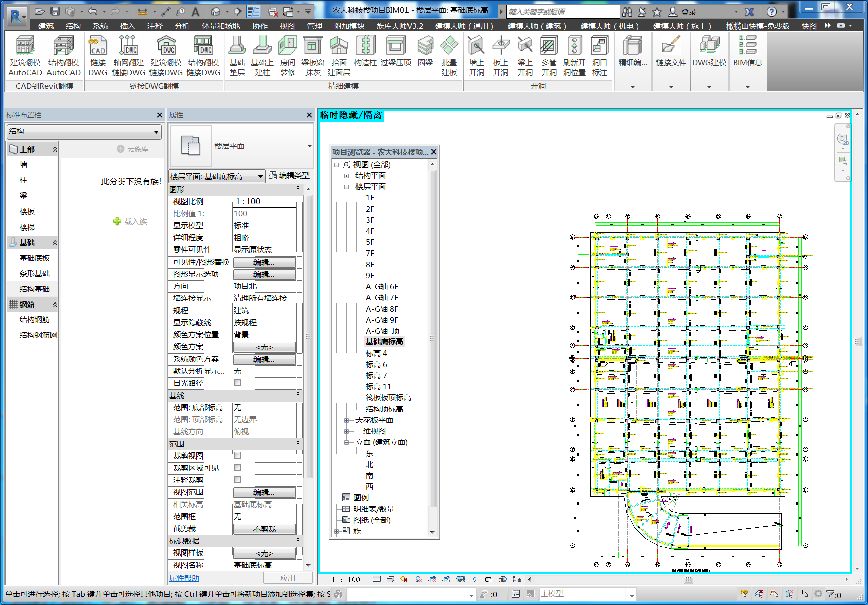Click the 圈梁 tool icon
Viewport: 868px width, 605px height.
425,46
